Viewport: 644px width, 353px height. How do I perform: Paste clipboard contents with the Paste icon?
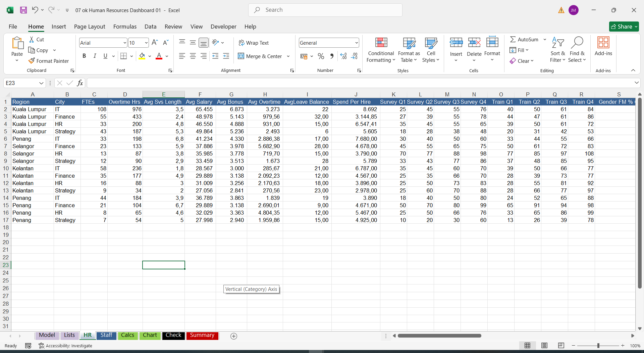(17, 43)
